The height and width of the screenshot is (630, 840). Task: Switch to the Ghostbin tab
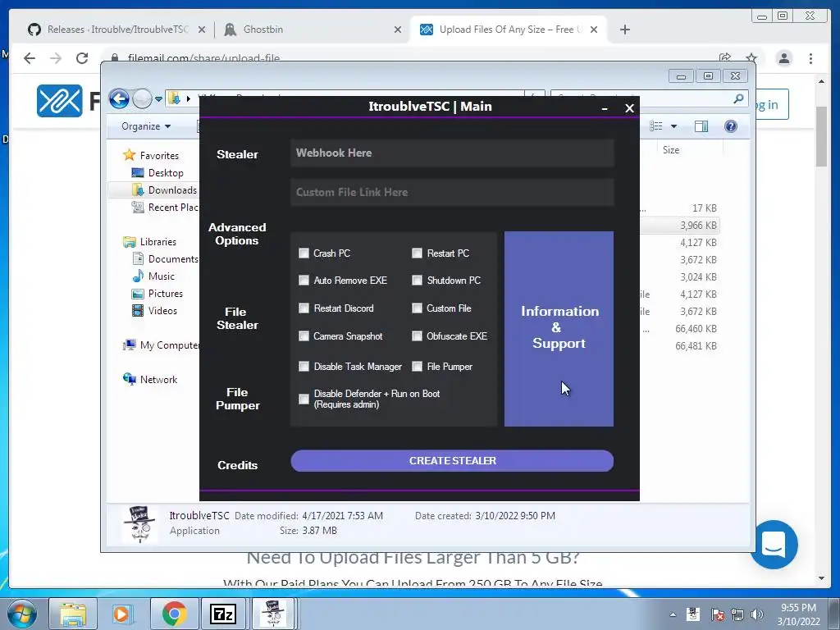(x=311, y=30)
